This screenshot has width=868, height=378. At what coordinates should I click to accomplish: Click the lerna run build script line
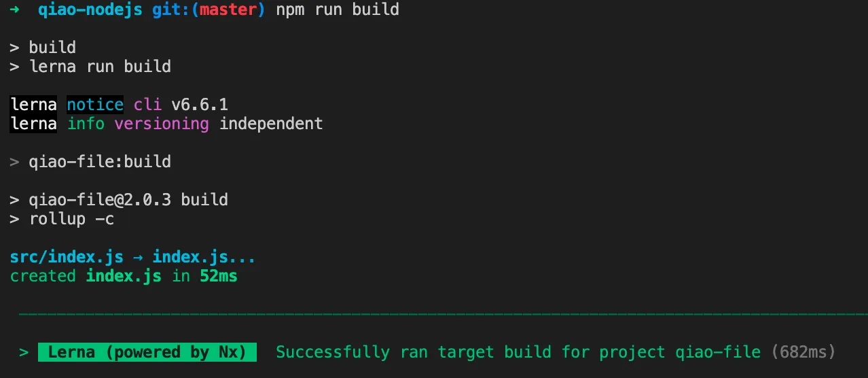tap(100, 67)
